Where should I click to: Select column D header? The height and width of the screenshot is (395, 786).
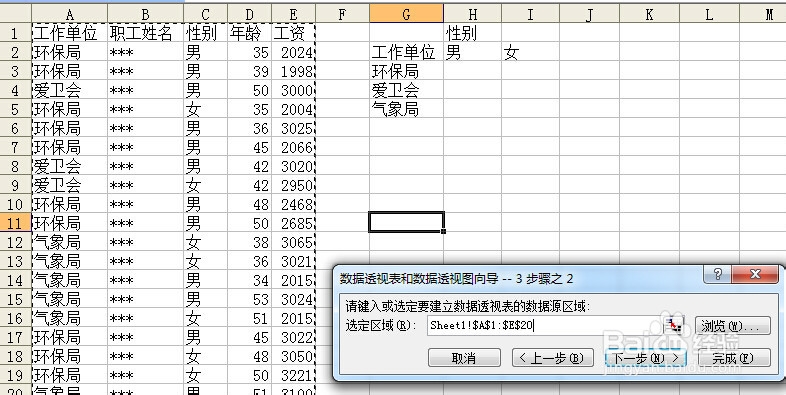tap(250, 14)
